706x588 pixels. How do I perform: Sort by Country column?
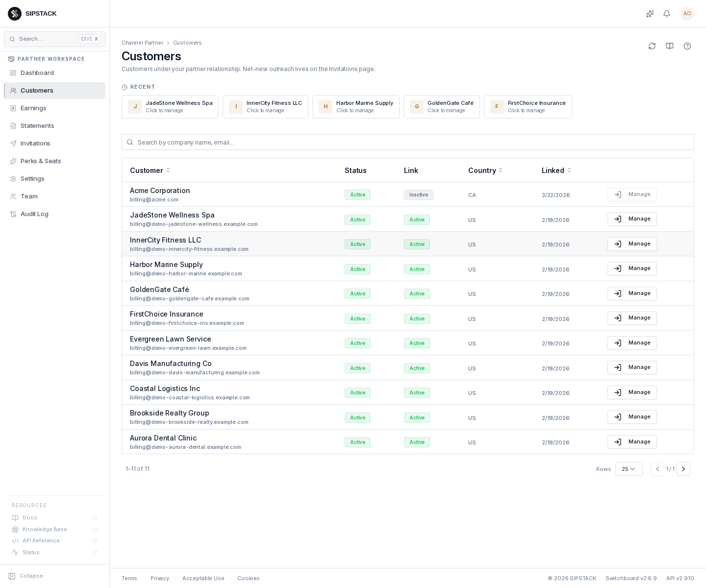(485, 171)
